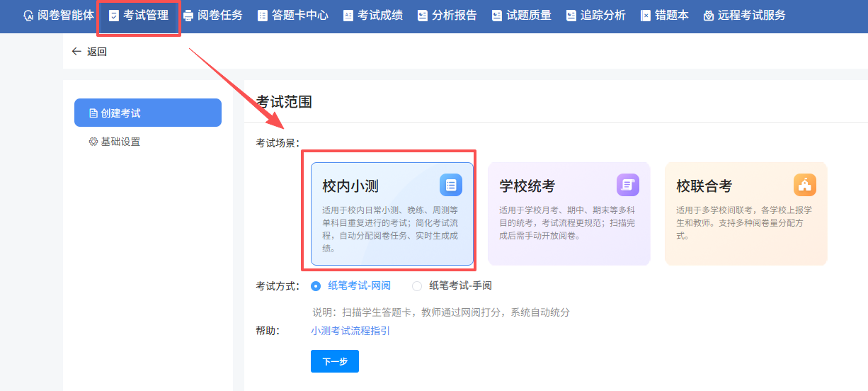The image size is (868, 391).
Task: Click the 错题本 icon in the top bar
Action: pos(645,16)
